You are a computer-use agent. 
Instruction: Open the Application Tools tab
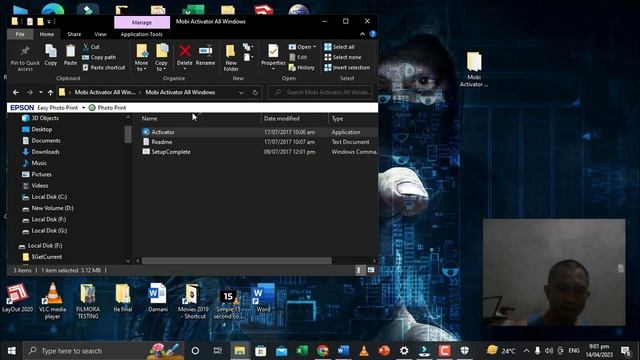(x=141, y=34)
